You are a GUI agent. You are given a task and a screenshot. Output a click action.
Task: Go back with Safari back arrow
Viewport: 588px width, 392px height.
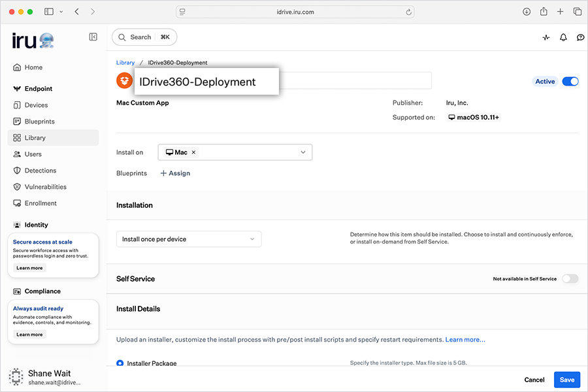point(77,12)
